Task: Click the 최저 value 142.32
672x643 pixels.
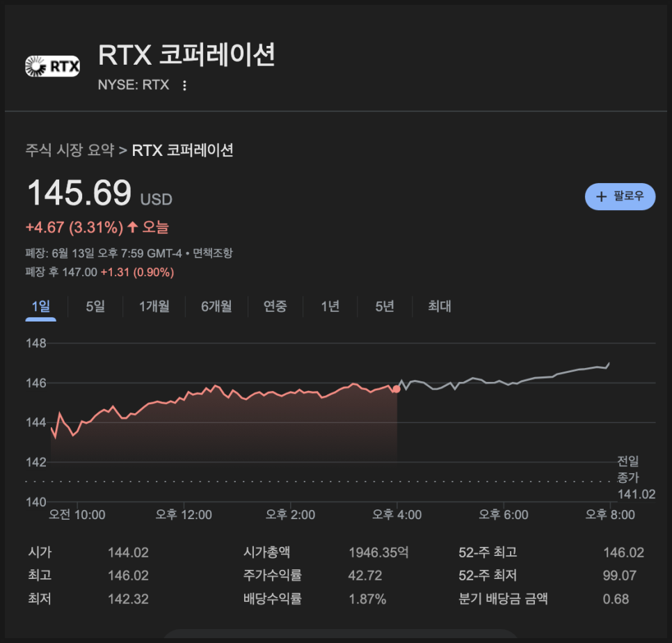Action: pyautogui.click(x=128, y=599)
